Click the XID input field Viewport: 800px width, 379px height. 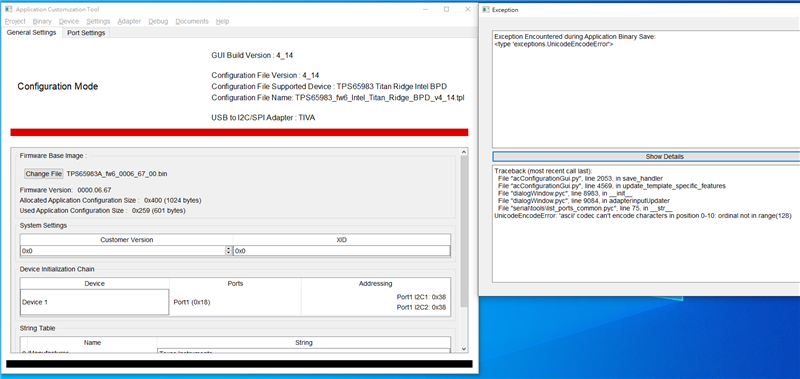(x=342, y=251)
